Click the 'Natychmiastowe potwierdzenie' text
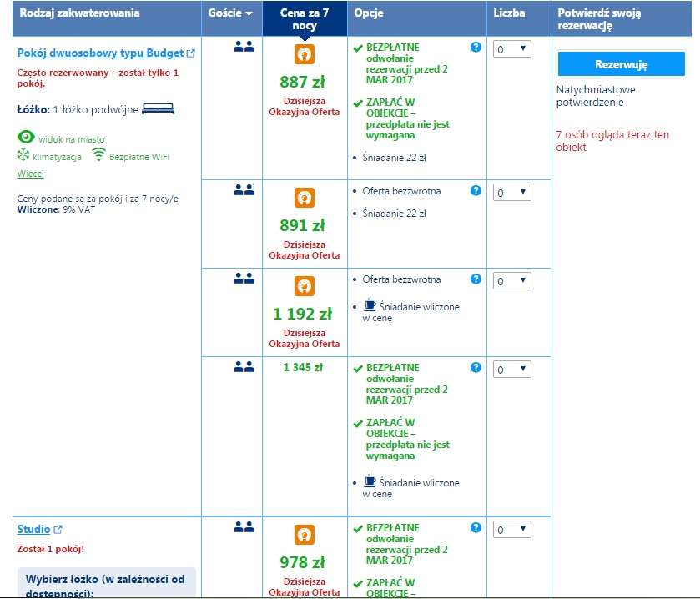 click(596, 96)
